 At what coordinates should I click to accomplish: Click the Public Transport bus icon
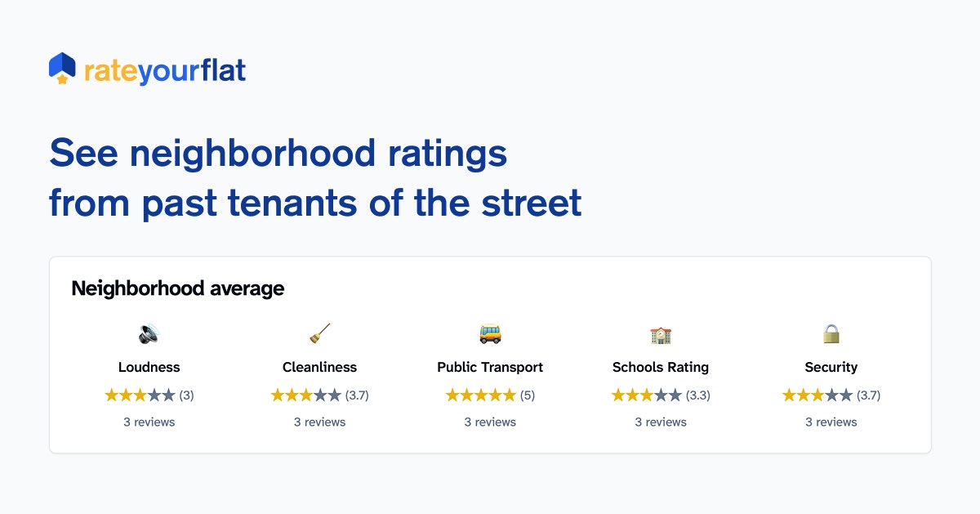click(x=490, y=334)
